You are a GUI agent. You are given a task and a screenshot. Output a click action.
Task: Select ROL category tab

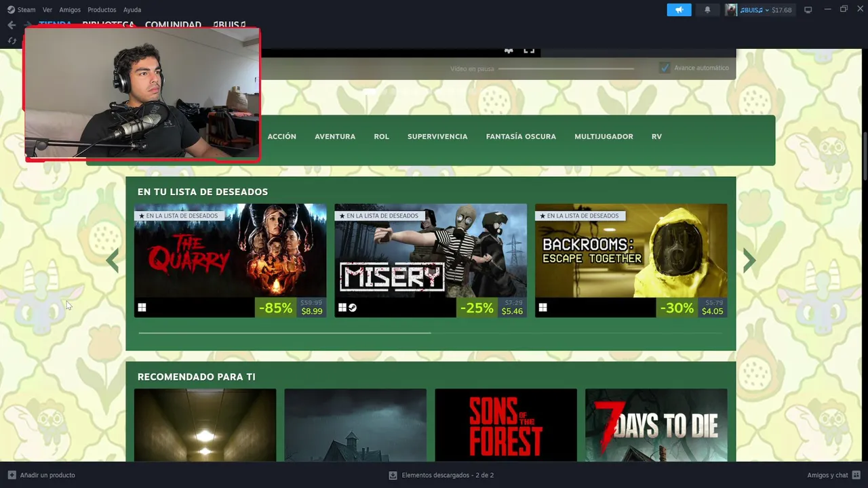coord(381,136)
